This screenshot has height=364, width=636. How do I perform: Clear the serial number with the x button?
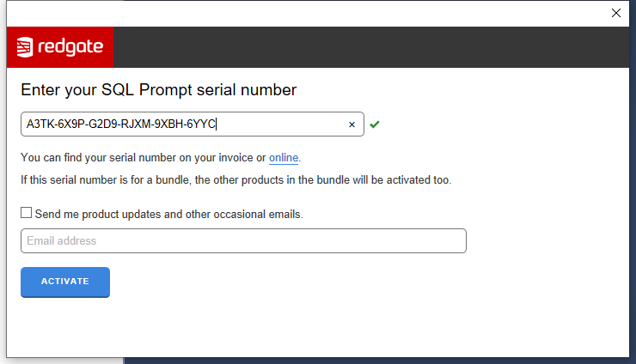click(x=352, y=124)
